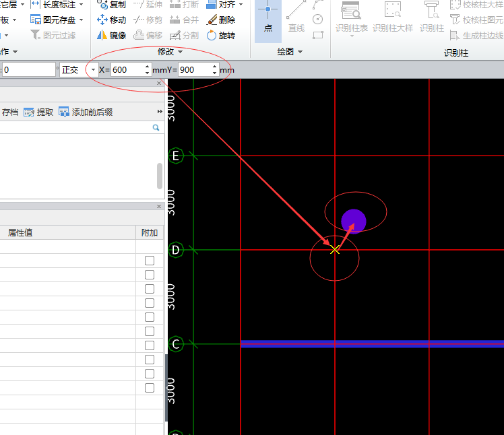Expand the panel toolbar overflow chevron

[x=160, y=112]
